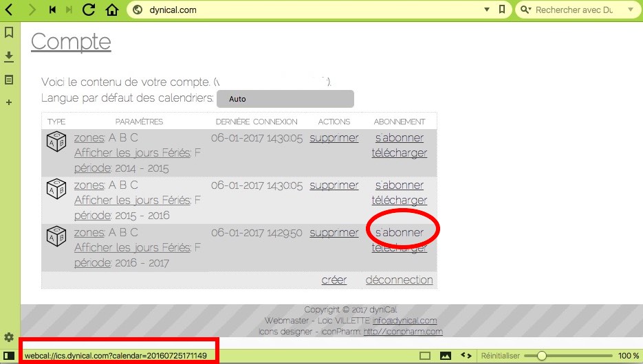
Task: Open the Auto language dropdown
Action: pos(285,99)
